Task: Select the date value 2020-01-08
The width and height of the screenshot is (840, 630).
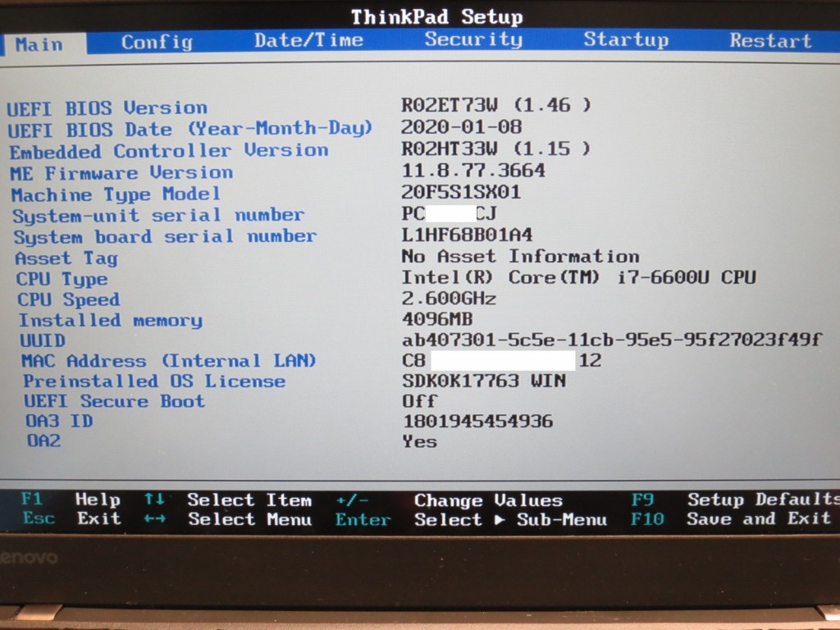Action: (x=461, y=127)
